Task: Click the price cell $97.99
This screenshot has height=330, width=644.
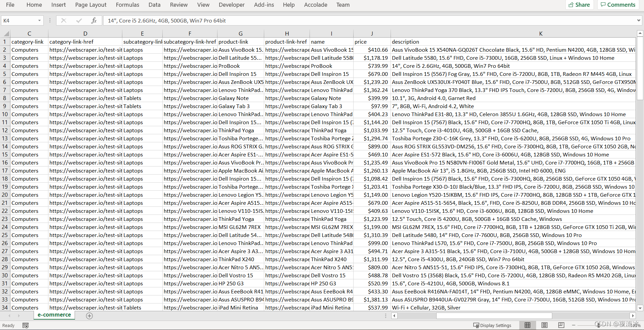Action: coord(372,106)
